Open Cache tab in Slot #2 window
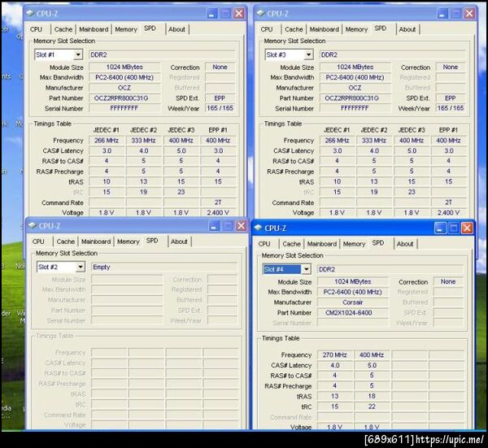Image resolution: width=488 pixels, height=448 pixels. [x=65, y=241]
